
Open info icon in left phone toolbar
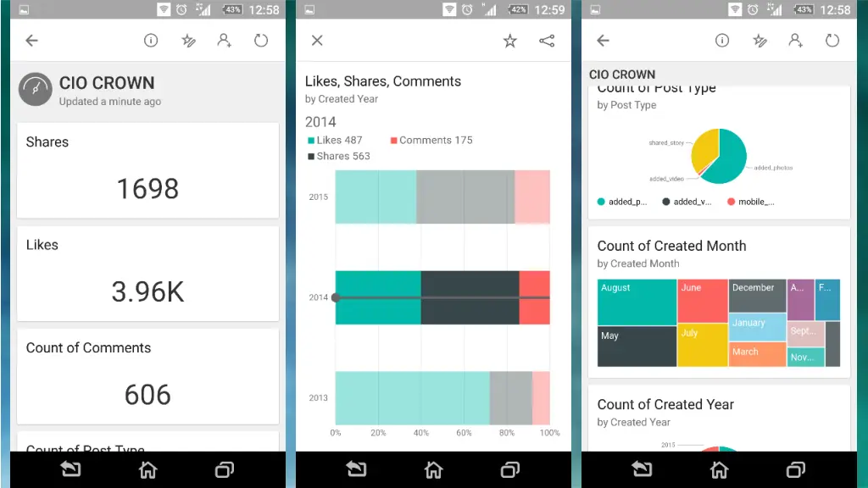tap(151, 41)
